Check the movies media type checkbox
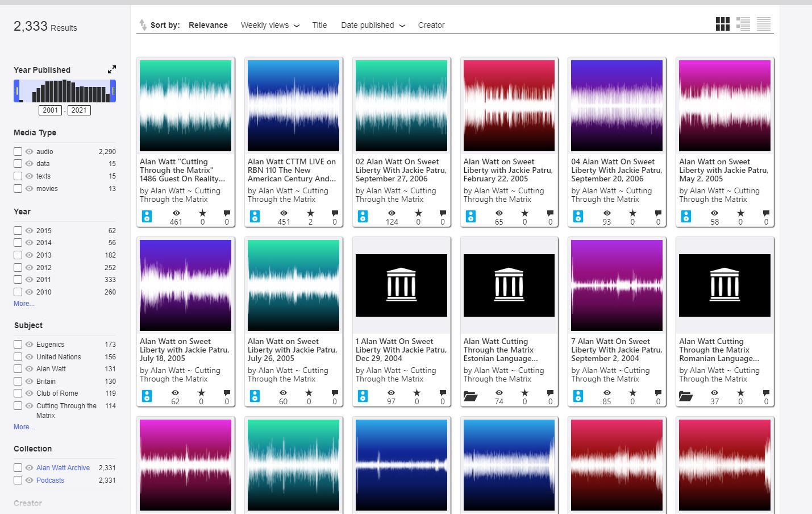Viewport: 812px width, 514px height. (x=18, y=189)
